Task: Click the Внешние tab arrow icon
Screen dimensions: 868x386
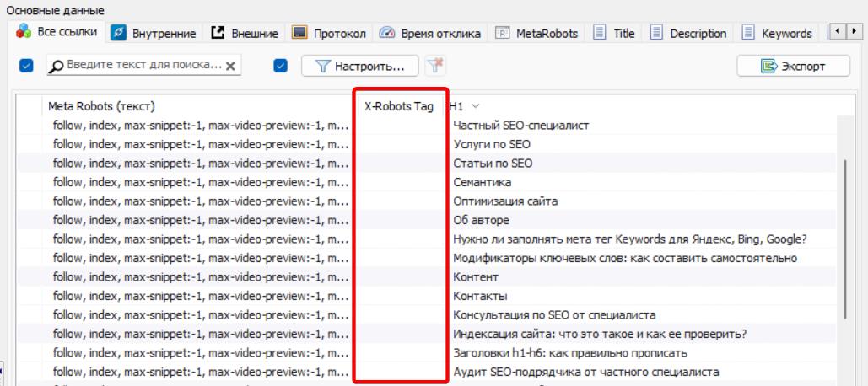Action: tap(218, 33)
